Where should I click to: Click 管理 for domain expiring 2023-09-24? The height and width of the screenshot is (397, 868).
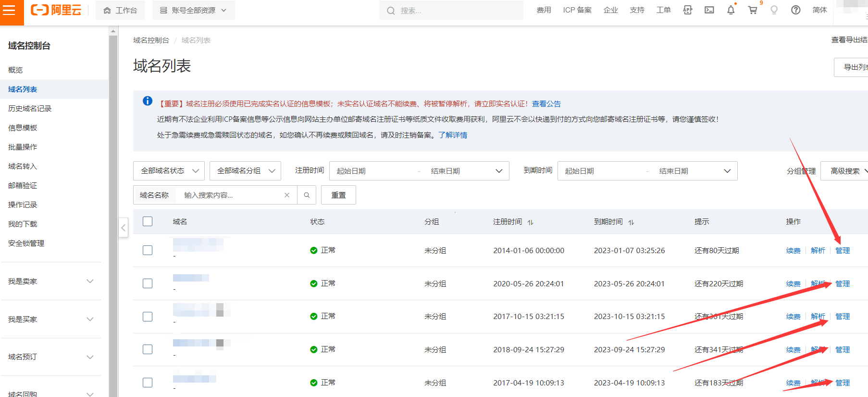coord(843,349)
